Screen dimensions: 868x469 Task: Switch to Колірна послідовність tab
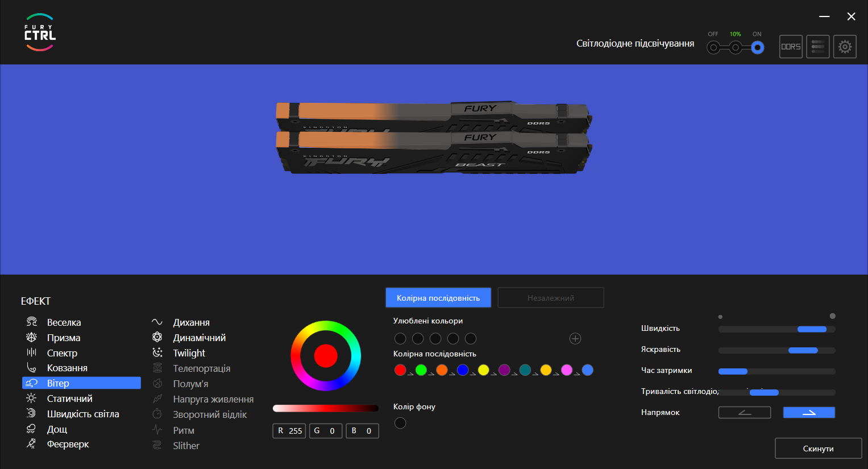tap(438, 297)
